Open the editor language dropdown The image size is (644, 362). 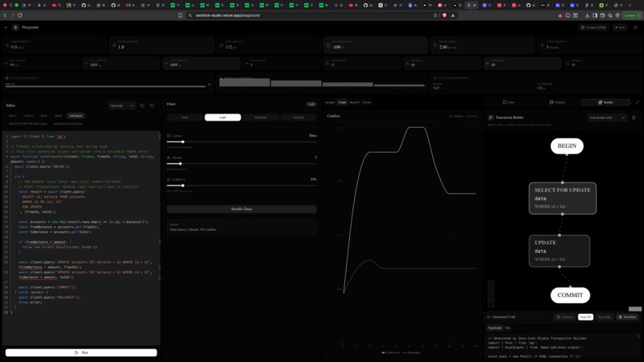[121, 105]
